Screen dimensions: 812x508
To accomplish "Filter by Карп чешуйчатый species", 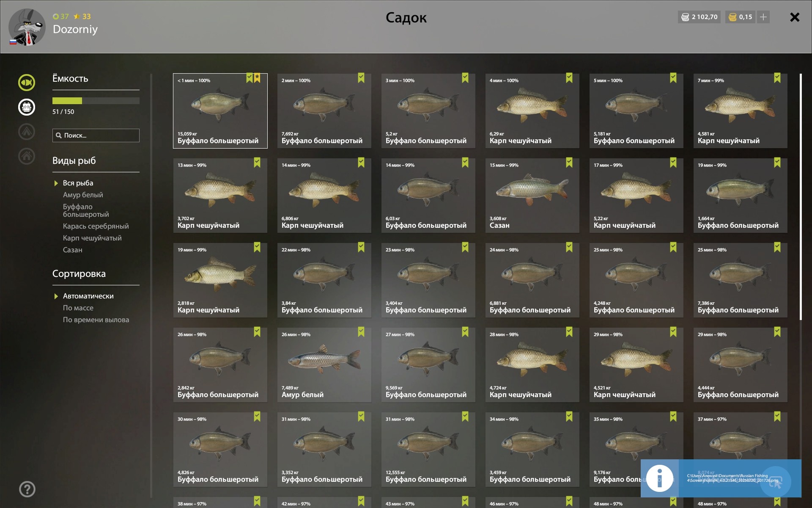I will pyautogui.click(x=92, y=238).
